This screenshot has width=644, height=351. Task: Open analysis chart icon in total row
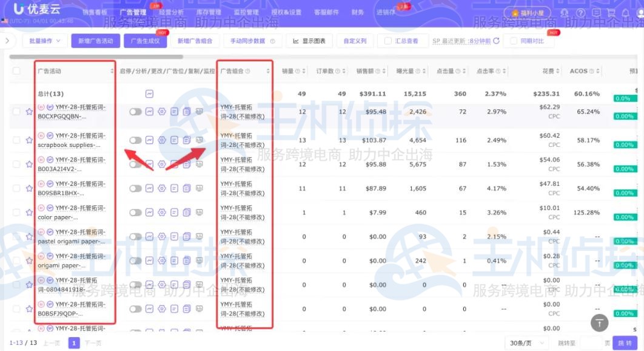(x=149, y=94)
